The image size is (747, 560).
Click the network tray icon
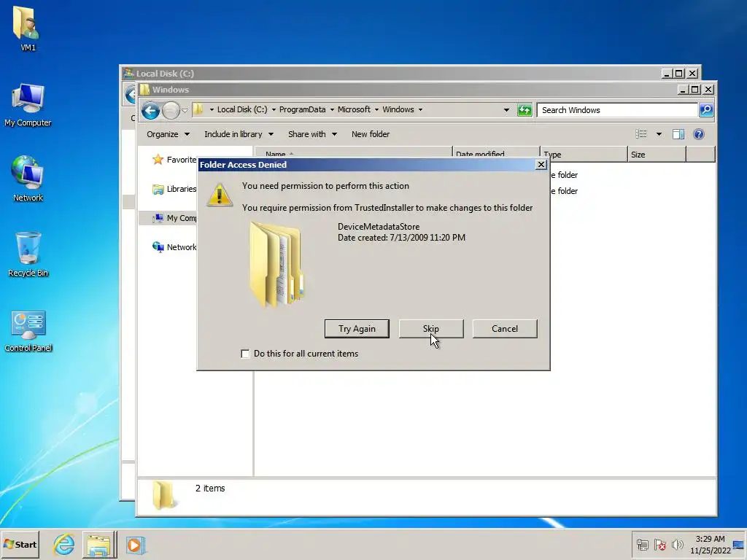click(x=642, y=544)
